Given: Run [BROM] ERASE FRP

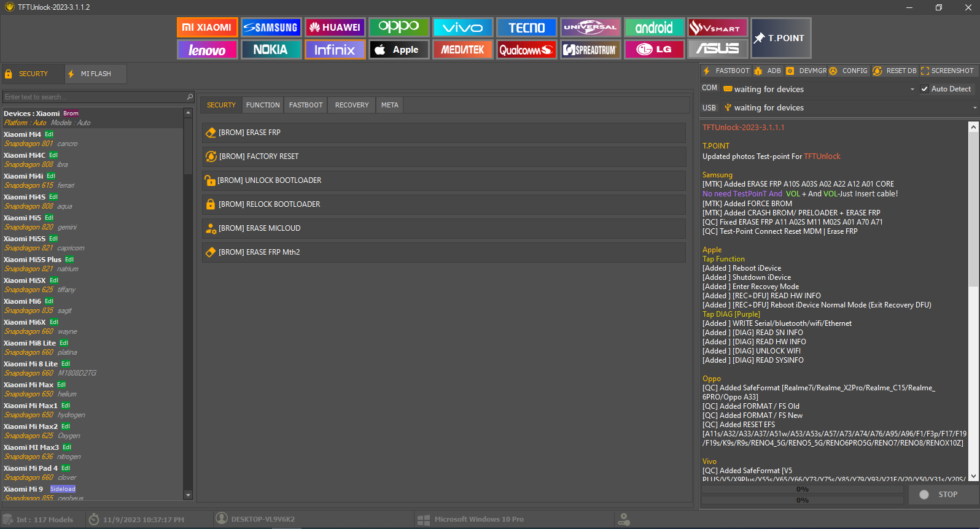Looking at the screenshot, I should click(x=443, y=133).
